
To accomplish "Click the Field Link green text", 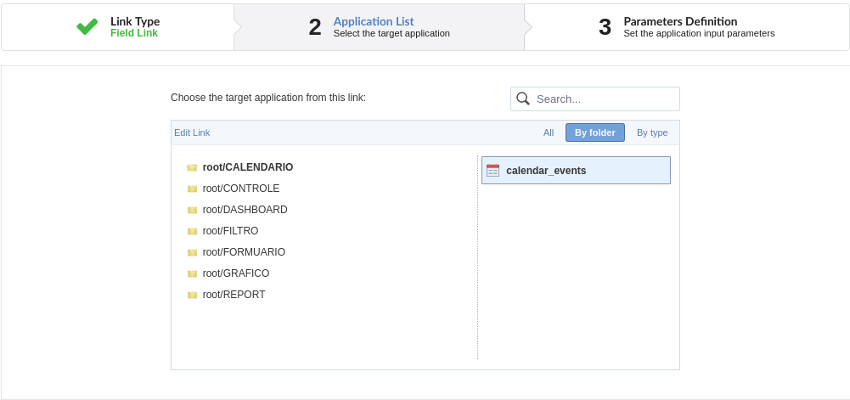I will (x=134, y=33).
